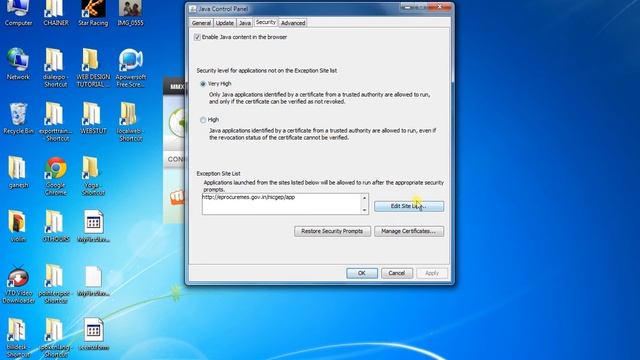Open the localweb shortcut folder
Viewport: 640px width, 360px height.
[x=130, y=122]
